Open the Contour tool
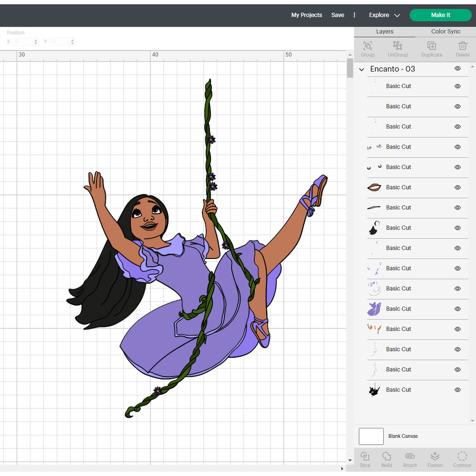This screenshot has width=476, height=476. point(462,457)
